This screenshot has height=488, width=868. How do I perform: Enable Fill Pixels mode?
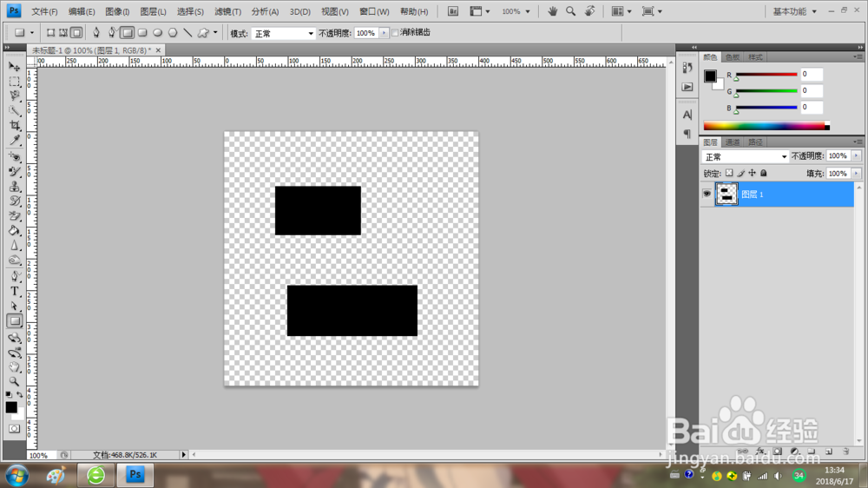(76, 33)
